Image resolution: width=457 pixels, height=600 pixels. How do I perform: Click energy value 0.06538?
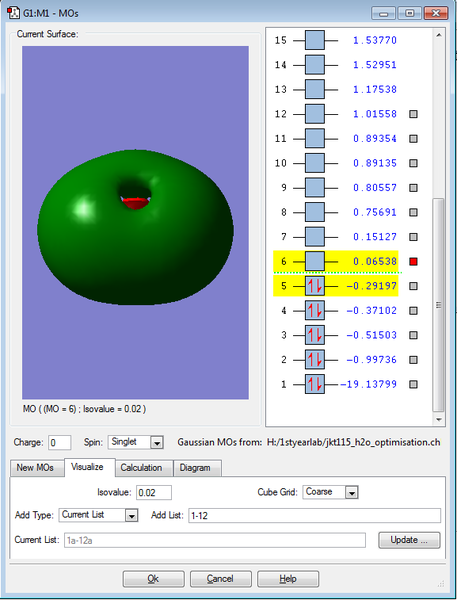pyautogui.click(x=375, y=261)
